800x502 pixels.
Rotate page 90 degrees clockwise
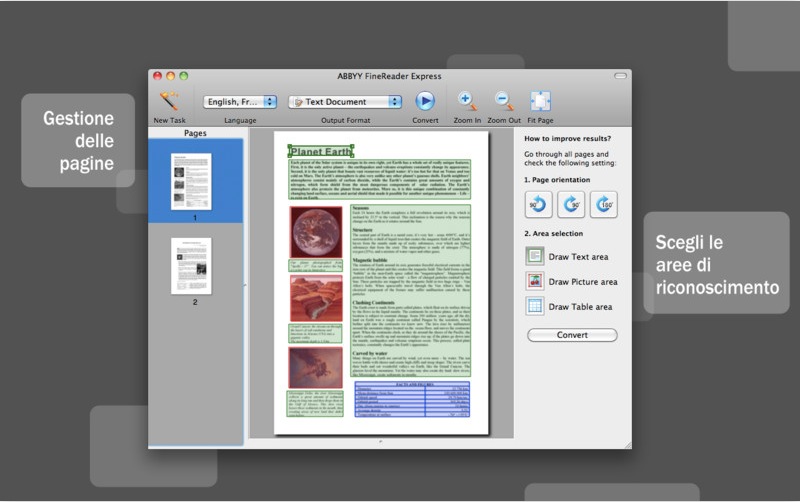click(x=571, y=205)
